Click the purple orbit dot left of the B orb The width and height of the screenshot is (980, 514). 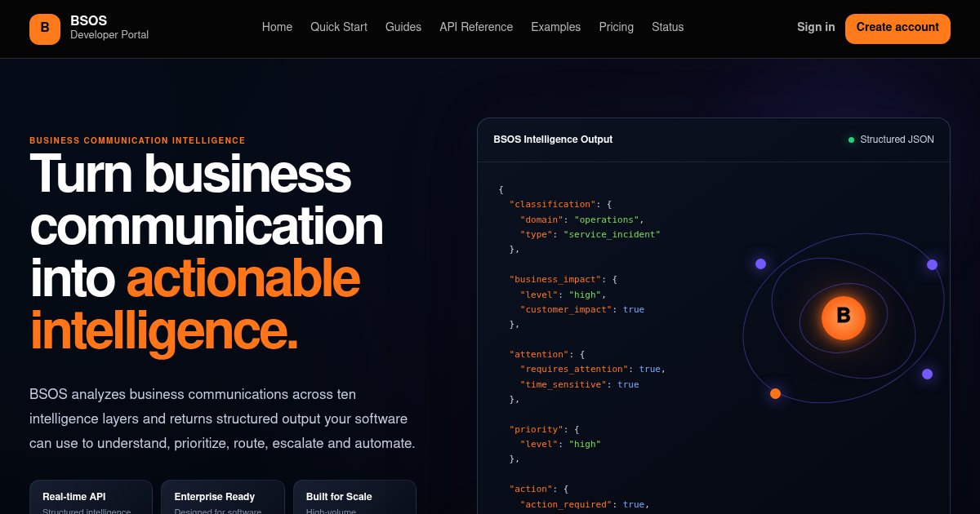[x=760, y=264]
